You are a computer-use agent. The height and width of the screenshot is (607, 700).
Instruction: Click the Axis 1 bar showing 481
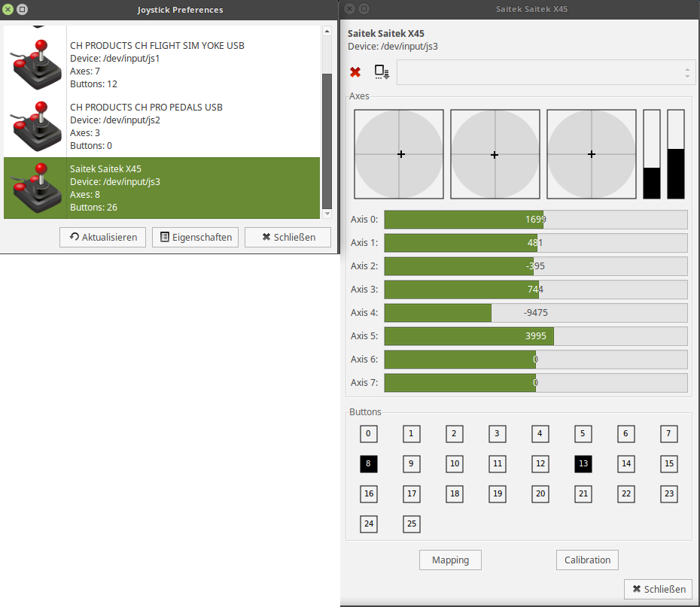[536, 243]
